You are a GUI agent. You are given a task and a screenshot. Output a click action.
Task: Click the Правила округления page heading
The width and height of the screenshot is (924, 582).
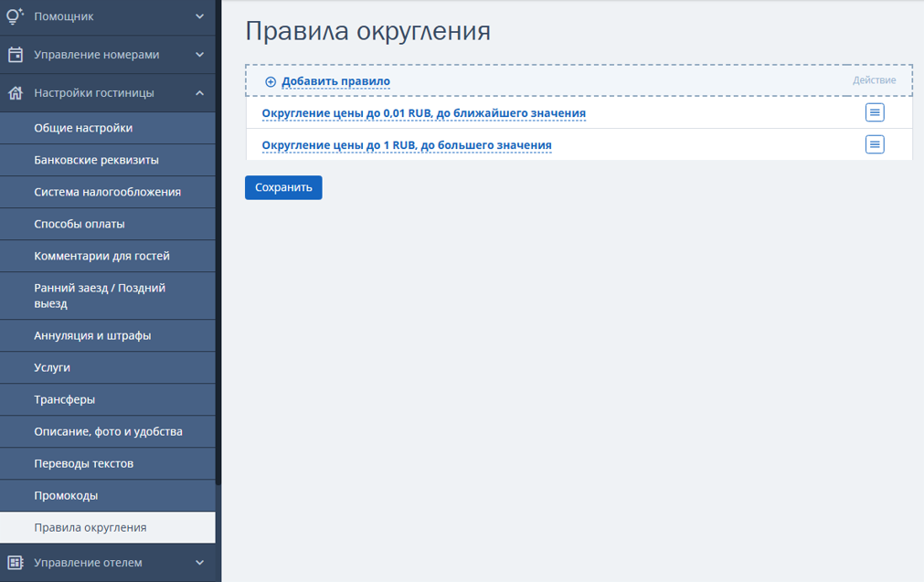tap(367, 31)
